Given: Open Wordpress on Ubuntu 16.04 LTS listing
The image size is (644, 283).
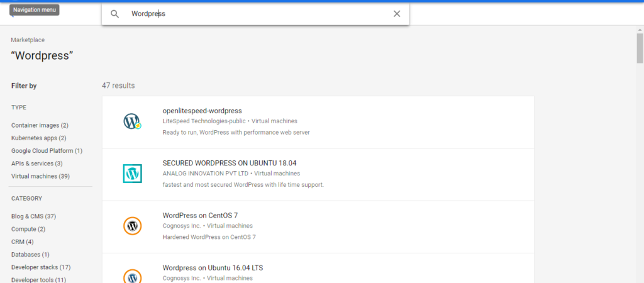Looking at the screenshot, I should click(213, 268).
